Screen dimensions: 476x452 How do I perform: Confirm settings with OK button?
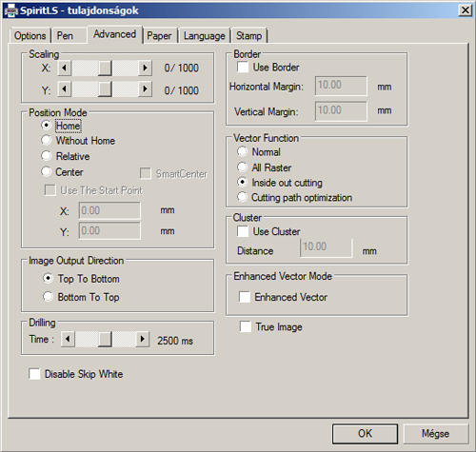coord(365,434)
